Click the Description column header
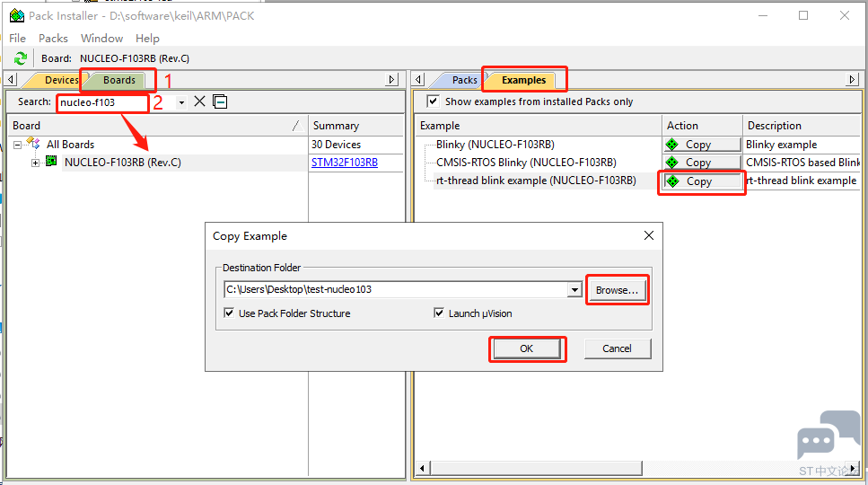This screenshot has height=485, width=868. pos(802,126)
